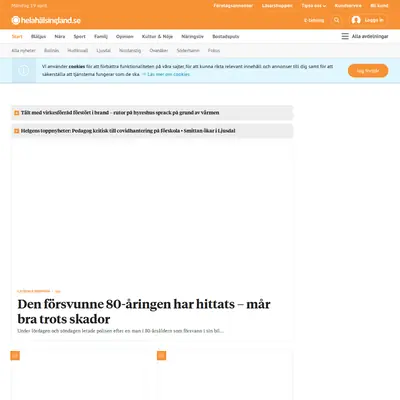Click the orange icon before 'Tält med virkesförråd' headline

(x=16, y=113)
